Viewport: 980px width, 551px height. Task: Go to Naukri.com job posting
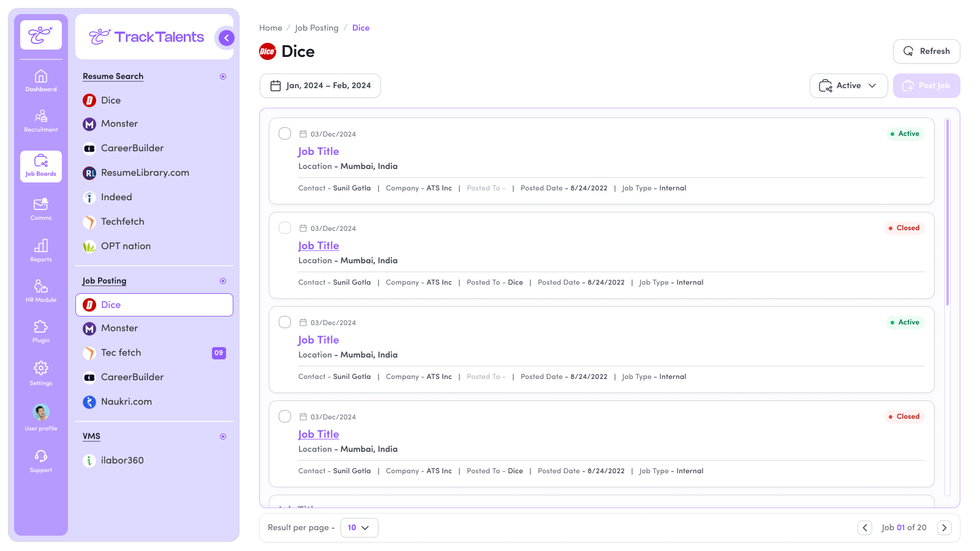point(126,402)
